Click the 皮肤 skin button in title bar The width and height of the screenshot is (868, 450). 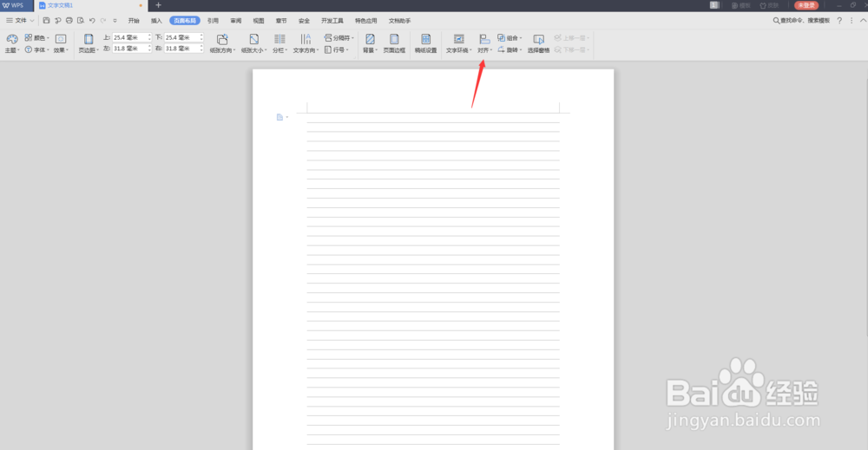coord(769,5)
